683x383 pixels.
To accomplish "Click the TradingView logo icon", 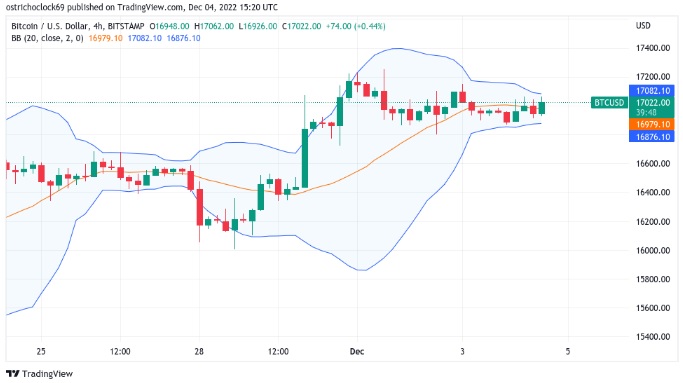I will [x=13, y=374].
